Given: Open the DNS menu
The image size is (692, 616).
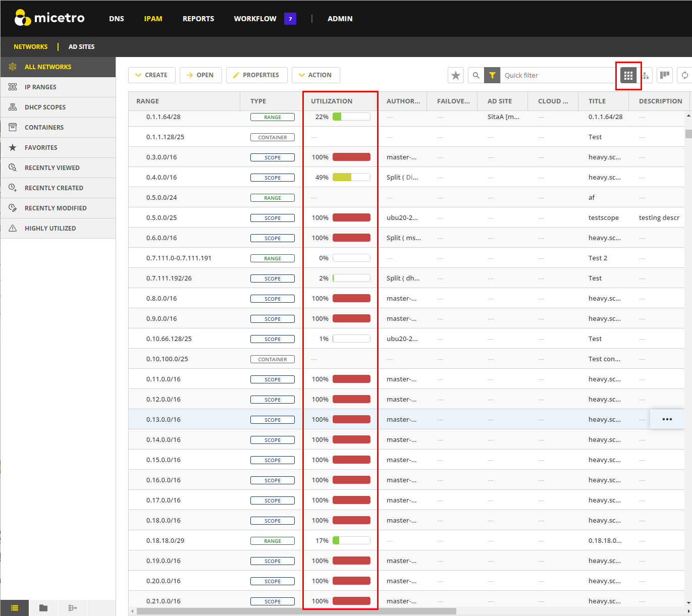Looking at the screenshot, I should tap(117, 19).
